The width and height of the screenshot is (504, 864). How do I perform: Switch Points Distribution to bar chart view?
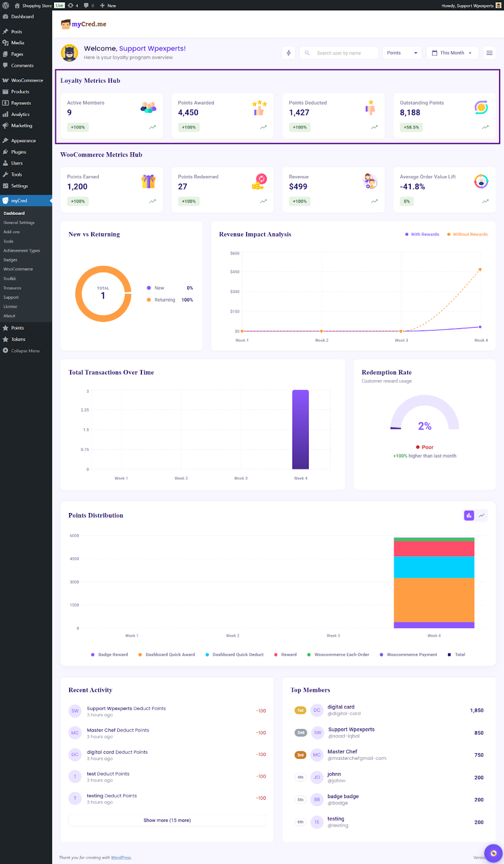(x=469, y=516)
